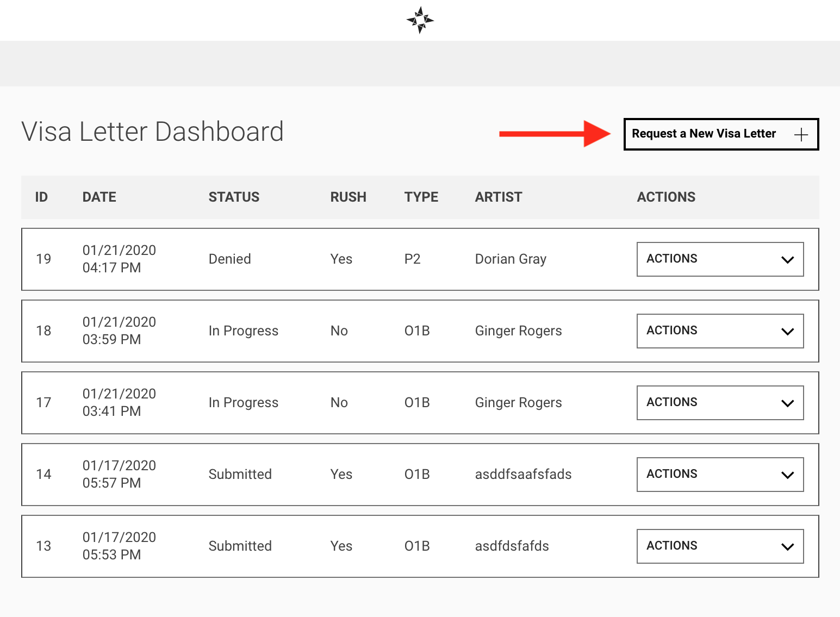The image size is (840, 617).
Task: Click the DATE column header
Action: click(99, 197)
